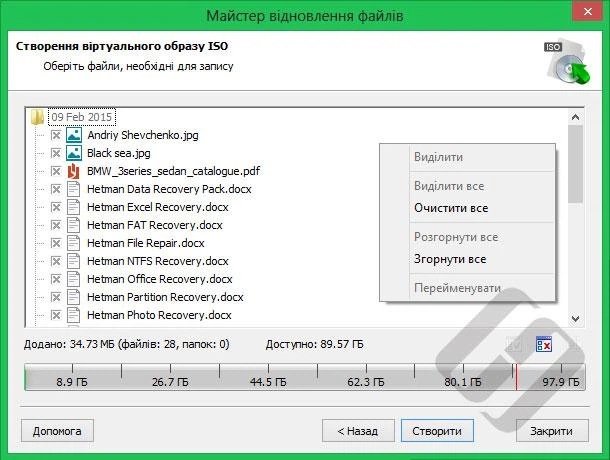Click the document icon of Hetman Excel Recovery.docx
The image size is (610, 460).
click(x=74, y=207)
